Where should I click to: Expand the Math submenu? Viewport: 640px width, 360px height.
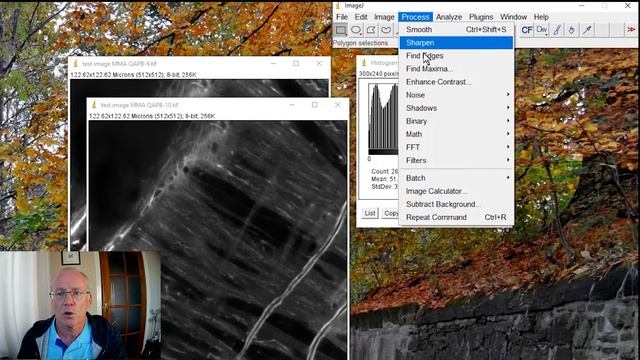(x=456, y=134)
